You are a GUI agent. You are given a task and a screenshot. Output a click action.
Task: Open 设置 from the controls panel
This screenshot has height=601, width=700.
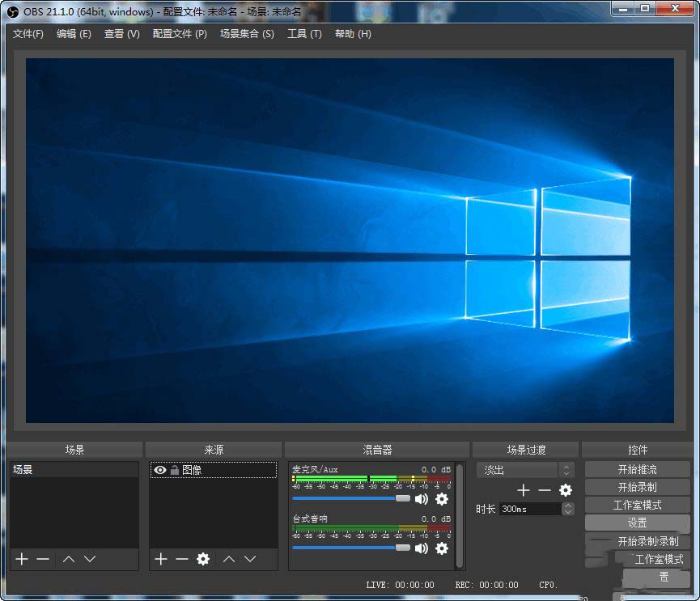(x=637, y=523)
